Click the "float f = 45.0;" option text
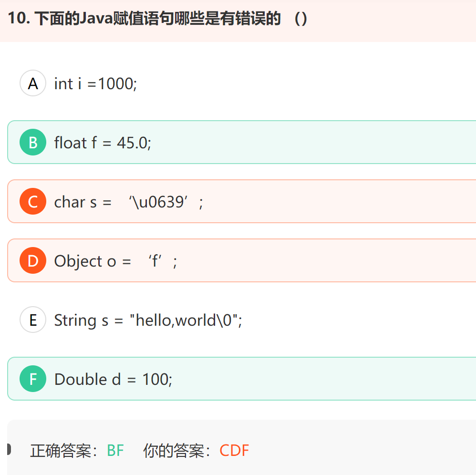Screen dimensions: 476x475 [x=103, y=143]
